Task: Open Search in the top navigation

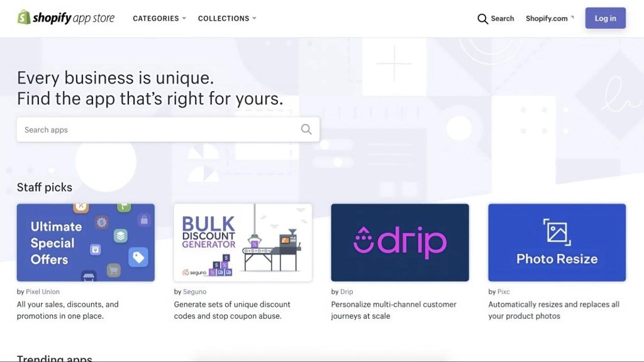Action: tap(496, 19)
